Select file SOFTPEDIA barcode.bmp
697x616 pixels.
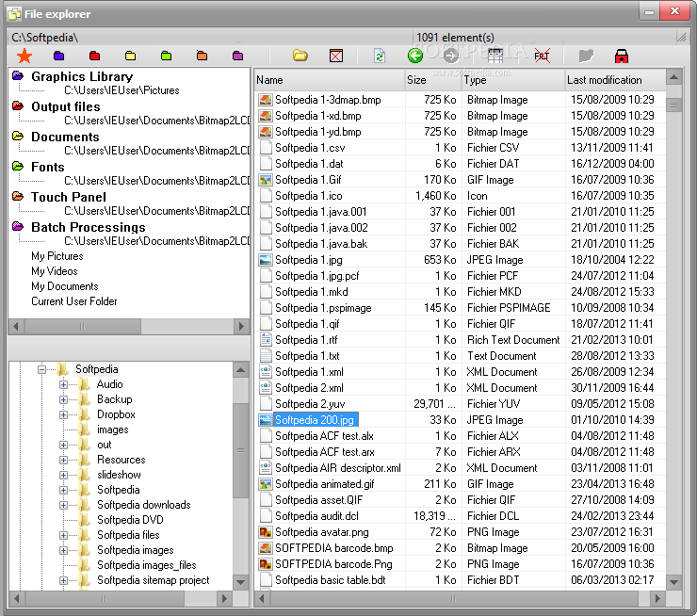[333, 548]
